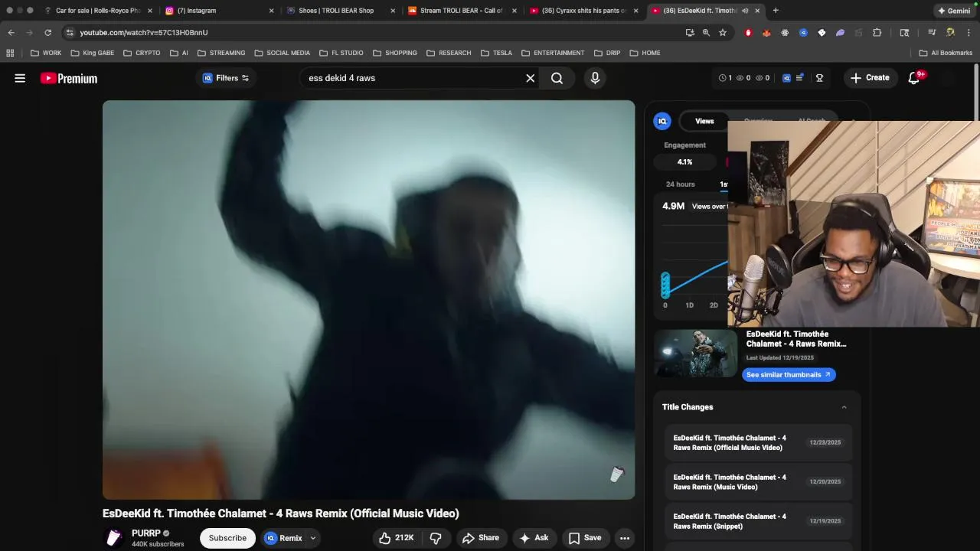This screenshot has height=551, width=980.
Task: Open browser zoom magnifier in address bar
Action: [x=706, y=33]
